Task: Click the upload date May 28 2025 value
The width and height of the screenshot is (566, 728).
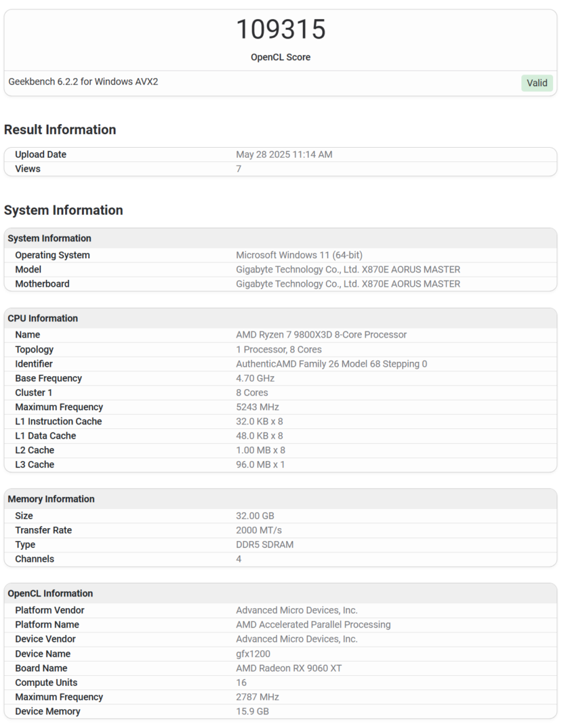Action: [x=284, y=155]
